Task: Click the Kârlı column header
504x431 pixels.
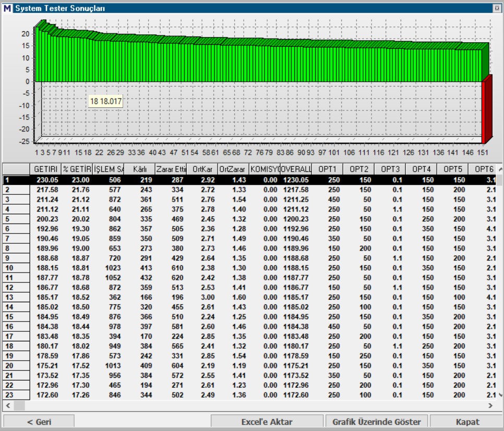Action: (139, 169)
